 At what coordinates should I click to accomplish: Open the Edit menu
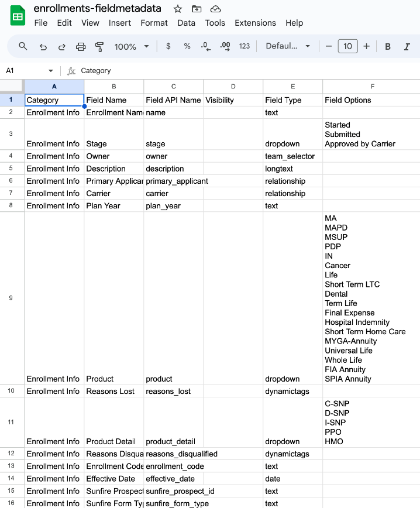[x=64, y=23]
